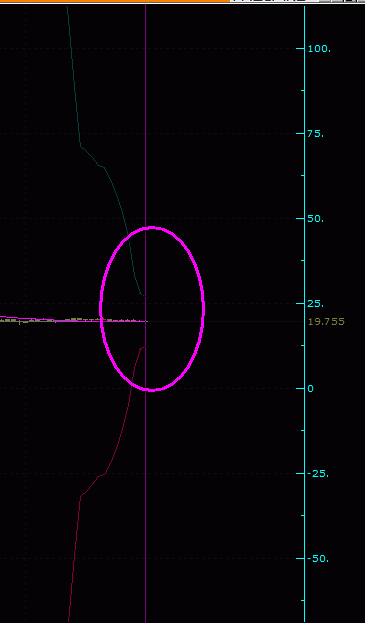The height and width of the screenshot is (623, 365).
Task: Click the grey title bar segment
Action: [x=275, y=1]
